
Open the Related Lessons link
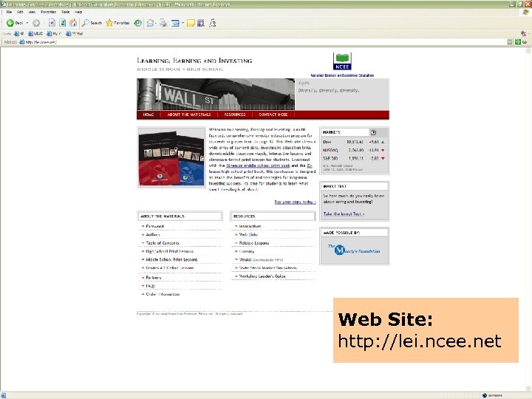tap(253, 243)
